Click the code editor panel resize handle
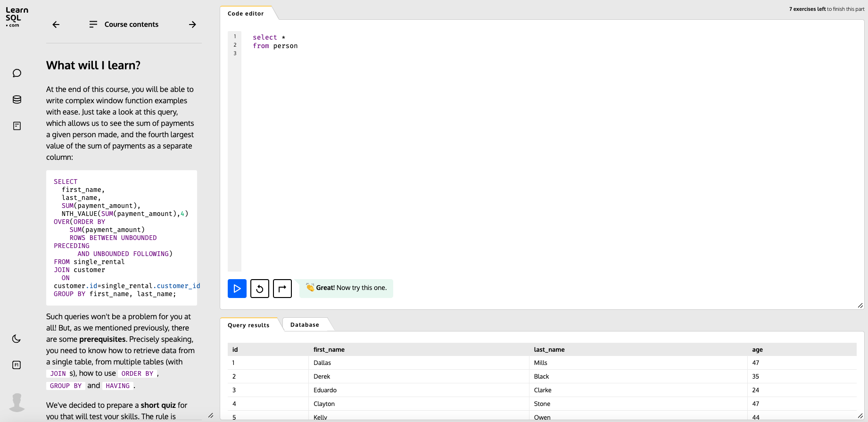868x422 pixels. (x=860, y=306)
